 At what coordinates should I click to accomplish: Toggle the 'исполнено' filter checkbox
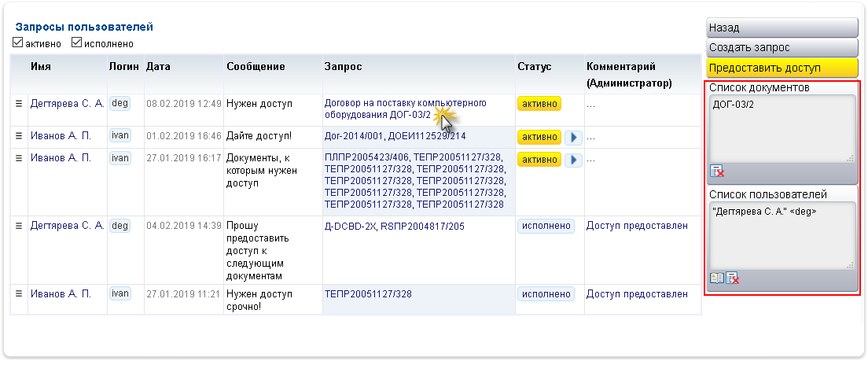(x=76, y=42)
